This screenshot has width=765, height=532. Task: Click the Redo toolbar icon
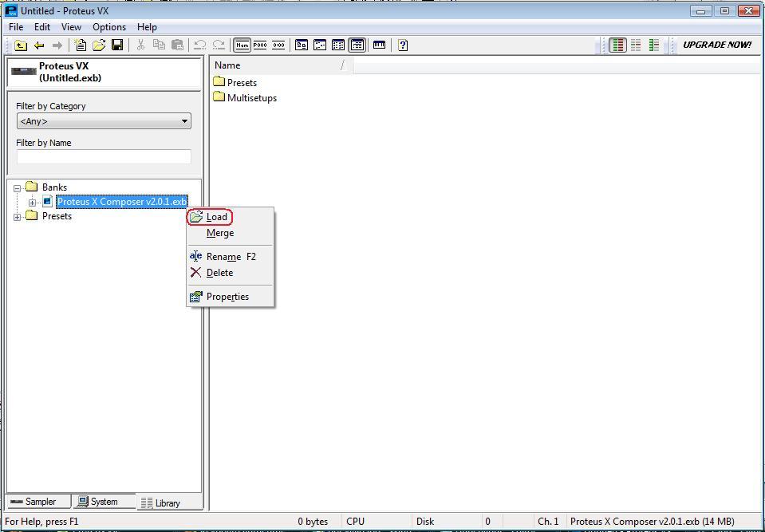219,45
